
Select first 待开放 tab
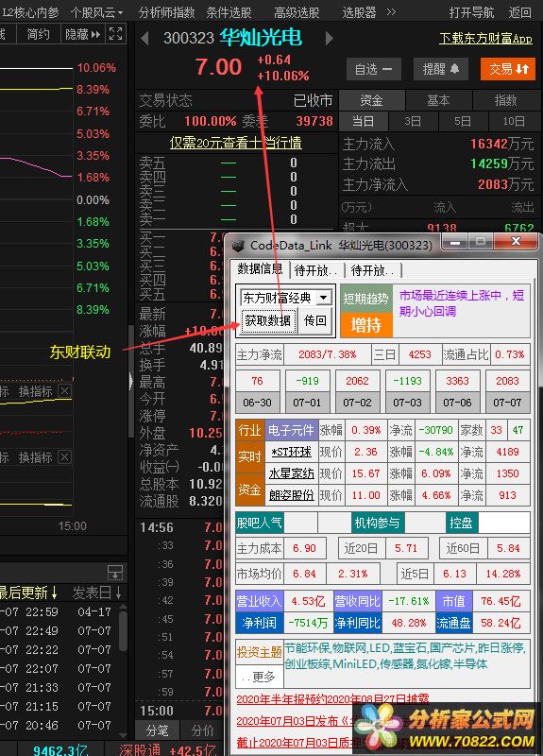pyautogui.click(x=315, y=270)
